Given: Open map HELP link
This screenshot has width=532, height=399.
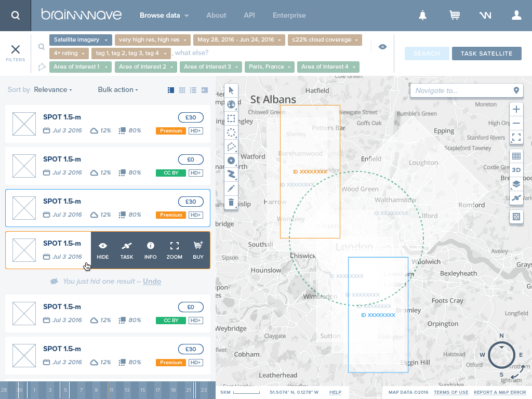Looking at the screenshot, I should click(x=335, y=392).
